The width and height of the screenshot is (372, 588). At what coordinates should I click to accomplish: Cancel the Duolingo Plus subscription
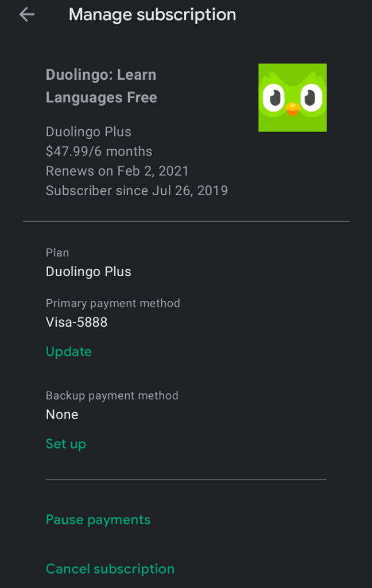pos(110,568)
